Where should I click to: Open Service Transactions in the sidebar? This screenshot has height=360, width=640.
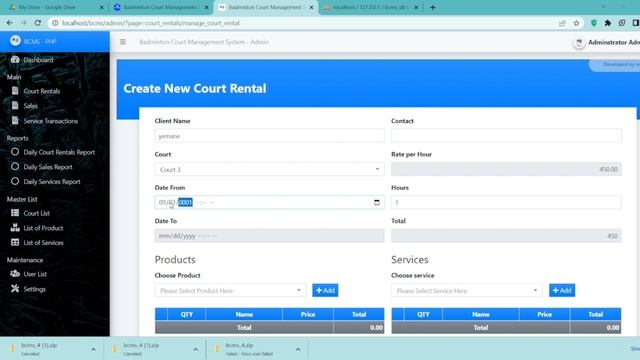[x=50, y=121]
